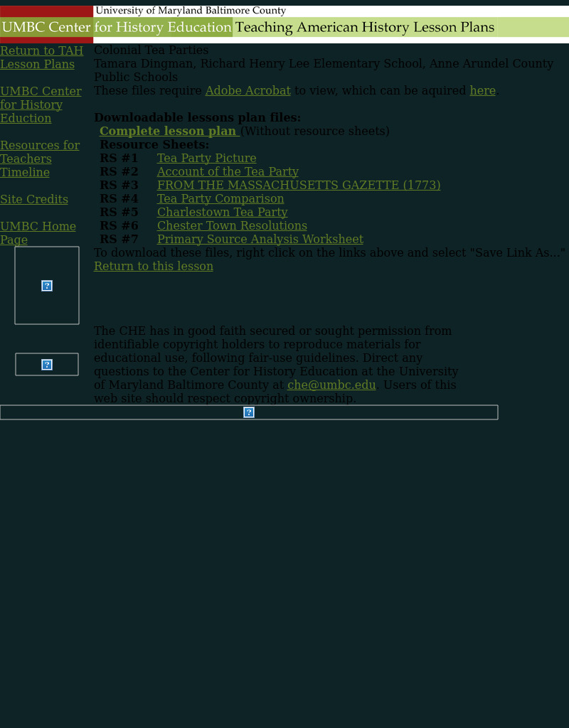View the Site Credits page
This screenshot has height=728, width=569.
point(34,199)
